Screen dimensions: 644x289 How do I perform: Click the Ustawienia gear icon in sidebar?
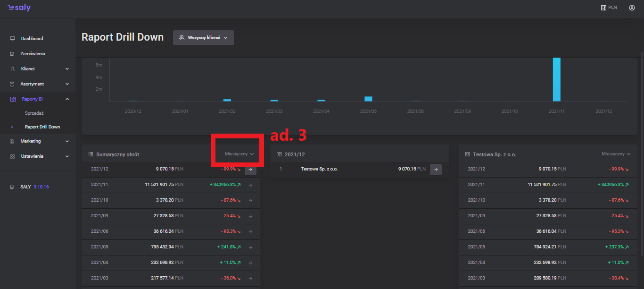coord(12,156)
